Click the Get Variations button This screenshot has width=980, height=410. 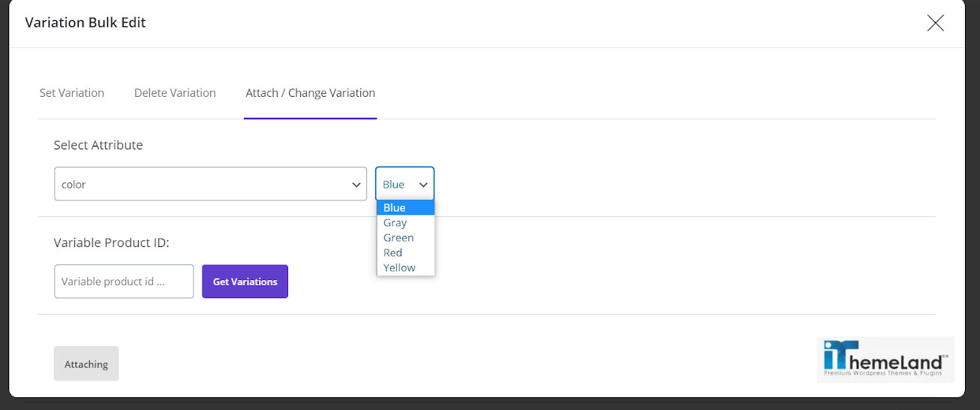pos(245,282)
